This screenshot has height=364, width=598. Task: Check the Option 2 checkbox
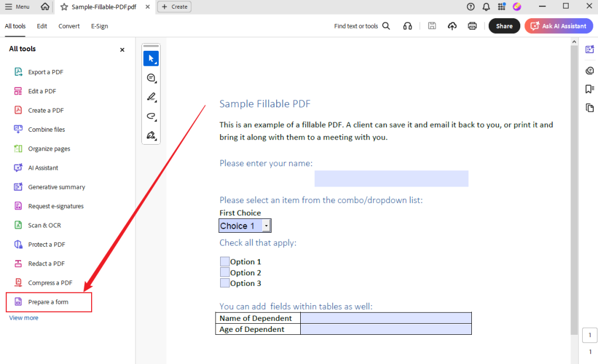click(225, 272)
